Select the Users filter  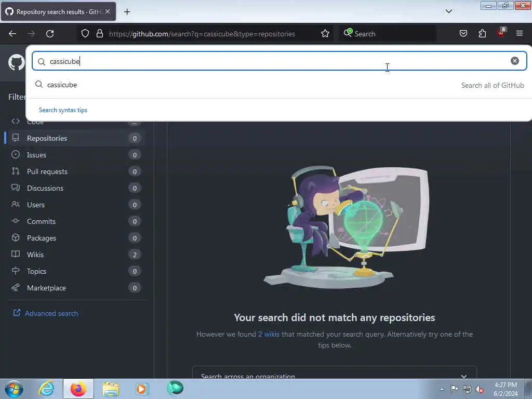tap(75, 205)
